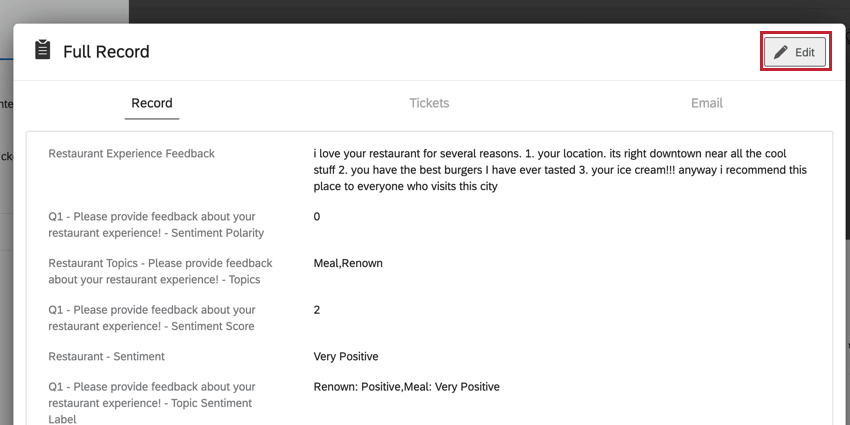
Task: Switch to the Email tab
Action: click(x=706, y=103)
